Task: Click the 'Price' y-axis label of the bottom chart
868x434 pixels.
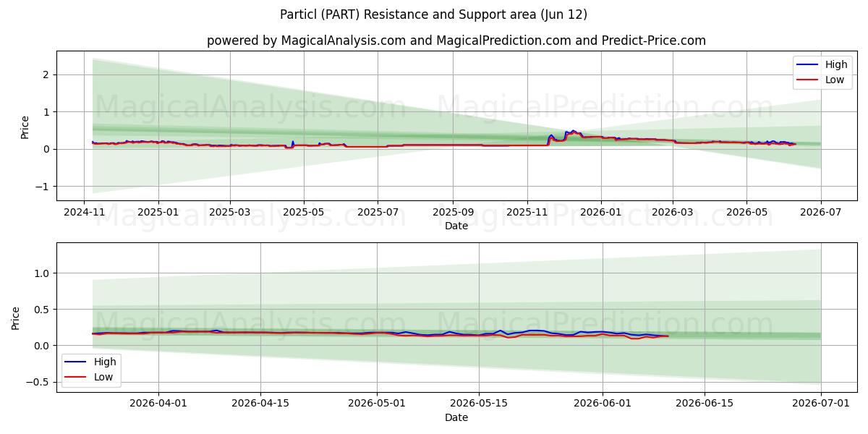Action: [x=16, y=318]
